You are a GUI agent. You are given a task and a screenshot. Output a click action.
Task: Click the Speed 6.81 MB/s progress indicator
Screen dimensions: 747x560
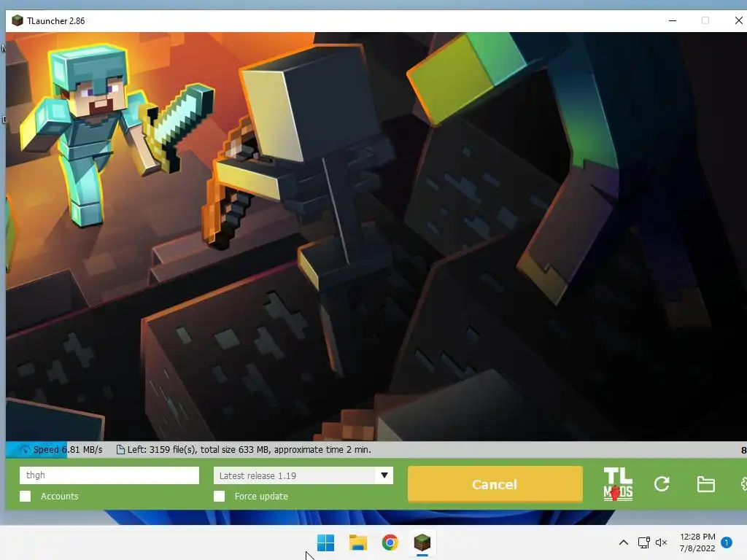click(61, 449)
